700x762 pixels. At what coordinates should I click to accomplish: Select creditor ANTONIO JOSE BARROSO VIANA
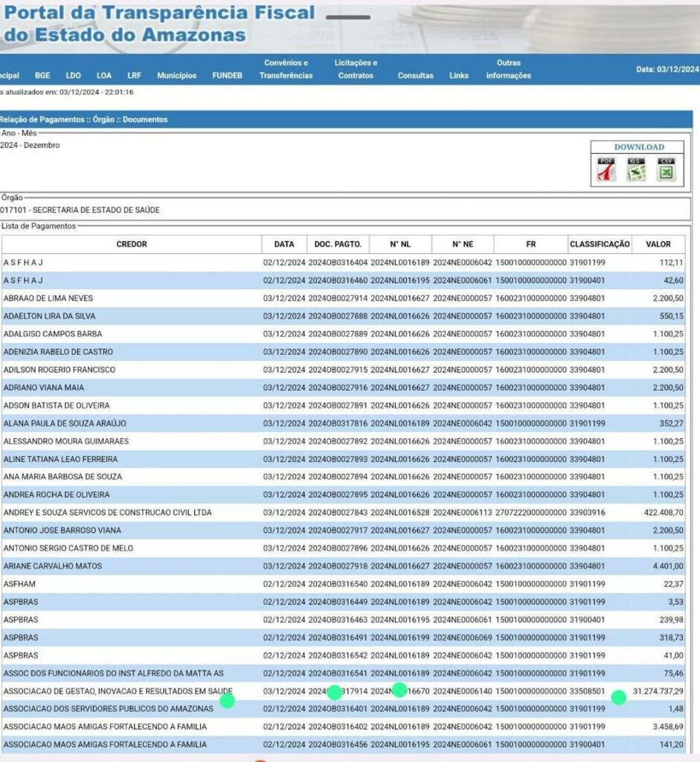pos(62,530)
